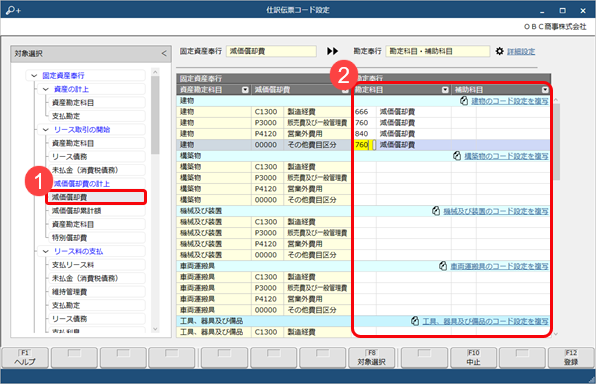Click the gear icon beside 詳細設定
596x384 pixels.
499,51
